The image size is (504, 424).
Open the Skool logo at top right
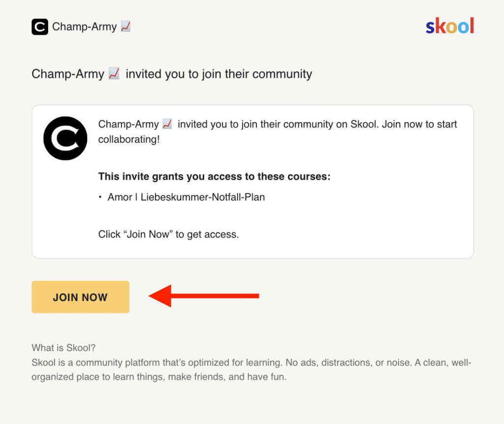(450, 26)
